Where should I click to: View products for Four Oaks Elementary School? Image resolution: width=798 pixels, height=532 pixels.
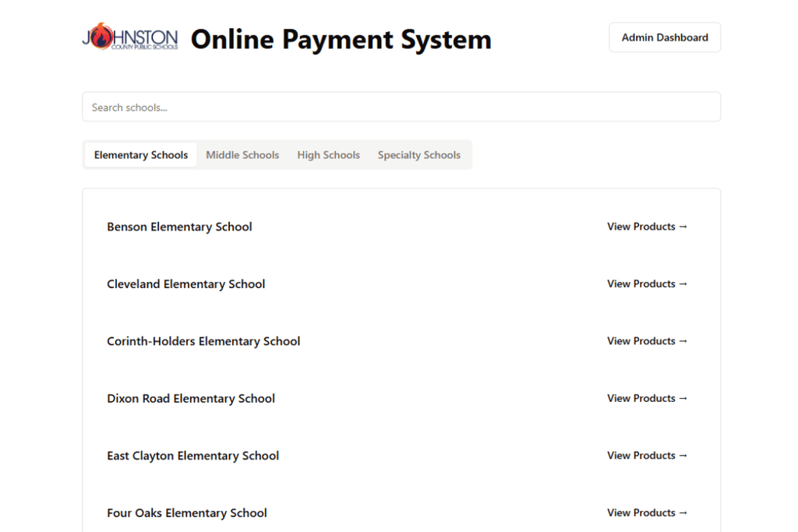click(647, 513)
